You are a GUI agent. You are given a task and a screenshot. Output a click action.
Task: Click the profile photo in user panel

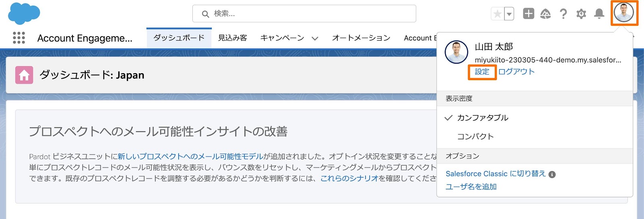(456, 52)
